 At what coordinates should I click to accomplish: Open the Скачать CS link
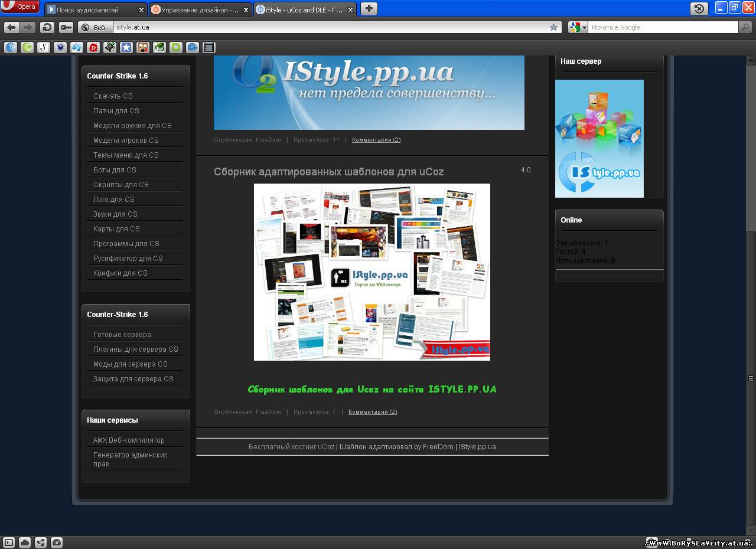113,96
